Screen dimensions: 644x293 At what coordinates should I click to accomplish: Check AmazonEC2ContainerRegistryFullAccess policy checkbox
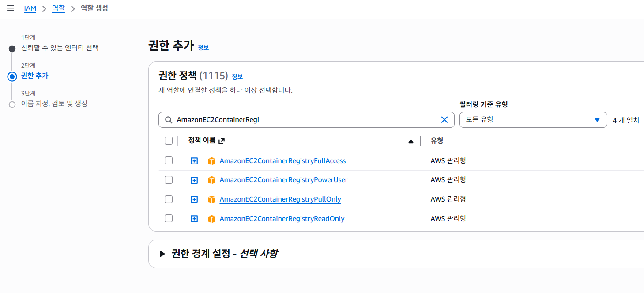169,160
